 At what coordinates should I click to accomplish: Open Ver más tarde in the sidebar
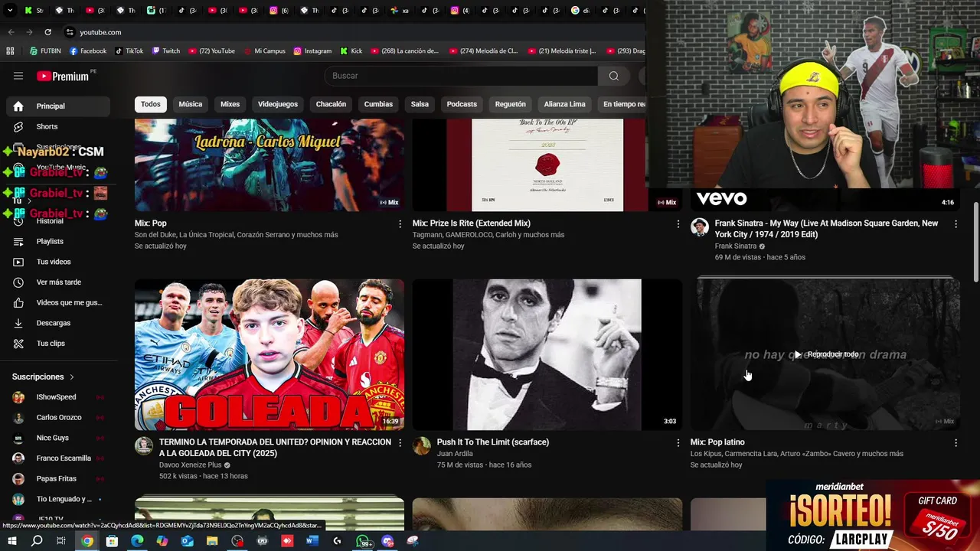click(58, 282)
